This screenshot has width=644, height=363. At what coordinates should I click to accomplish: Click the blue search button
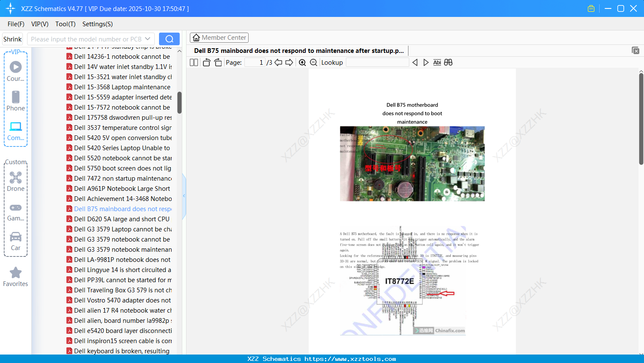(x=169, y=39)
